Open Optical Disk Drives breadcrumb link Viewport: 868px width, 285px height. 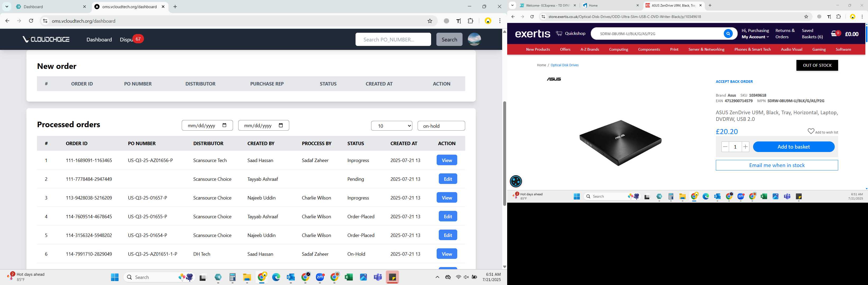(x=564, y=65)
